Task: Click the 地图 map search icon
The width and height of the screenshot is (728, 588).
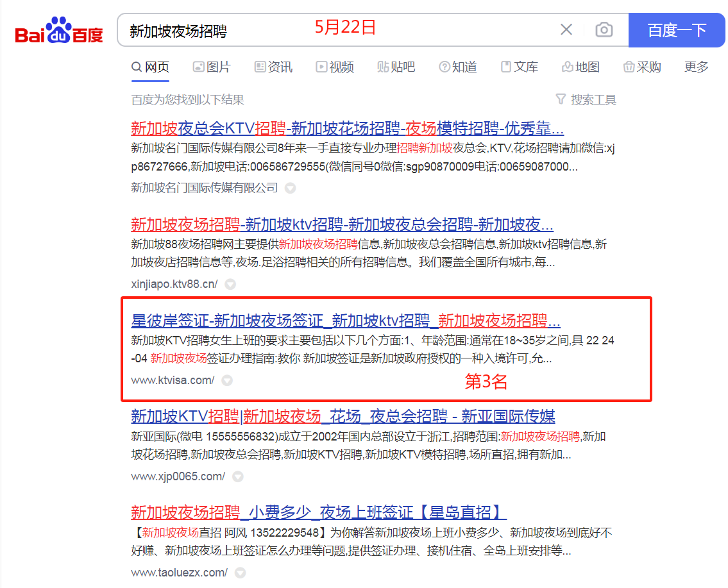Action: tap(567, 67)
